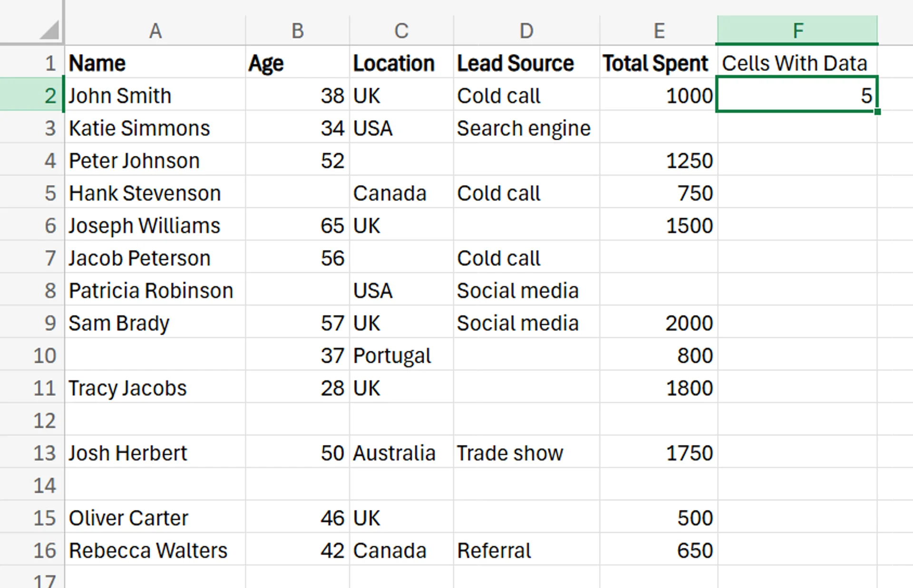Viewport: 913px width, 588px height.
Task: Select the 'Australia' cell
Action: (402, 452)
